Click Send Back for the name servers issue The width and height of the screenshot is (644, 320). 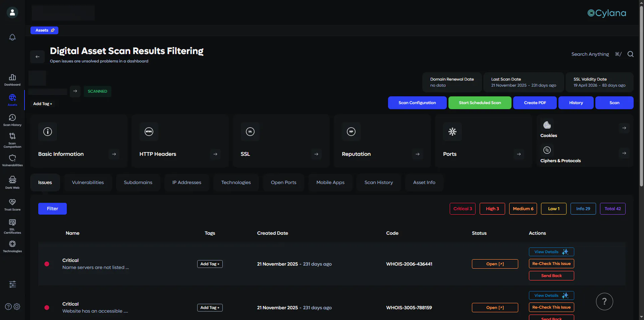click(551, 276)
